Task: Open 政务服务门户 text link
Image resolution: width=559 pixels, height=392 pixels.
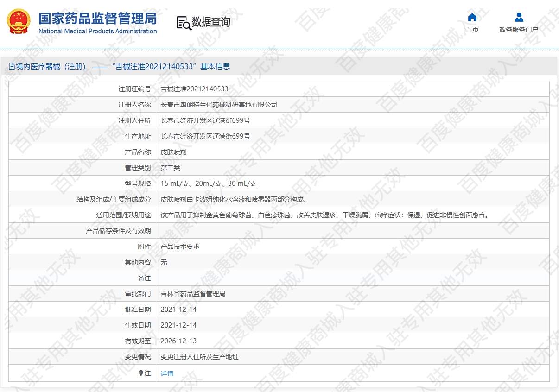Action: pyautogui.click(x=519, y=30)
